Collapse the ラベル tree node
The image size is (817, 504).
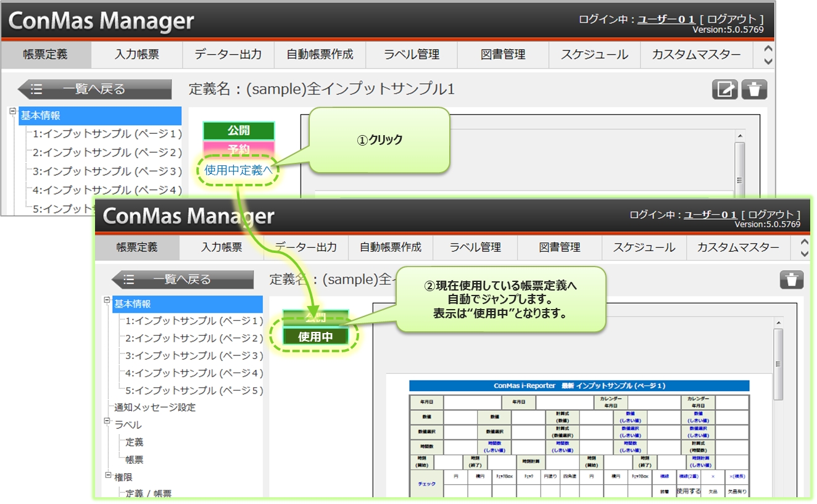point(107,421)
